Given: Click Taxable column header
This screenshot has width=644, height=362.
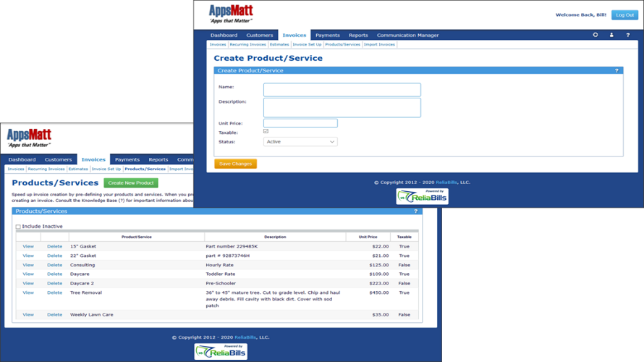Looking at the screenshot, I should pos(404,237).
